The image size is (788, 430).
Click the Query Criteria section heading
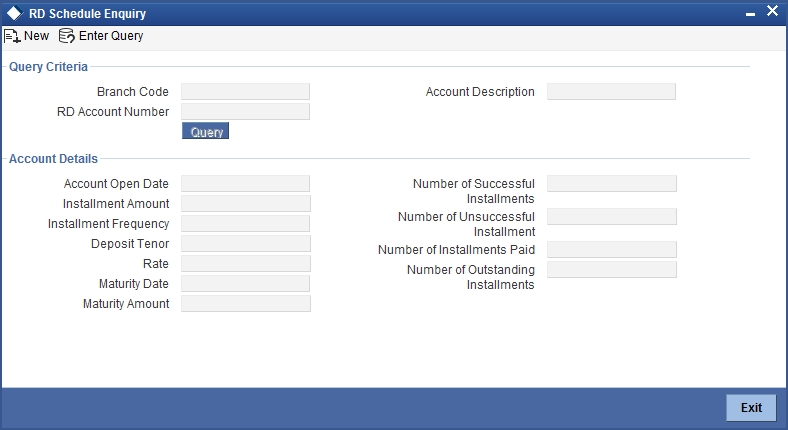coord(48,67)
